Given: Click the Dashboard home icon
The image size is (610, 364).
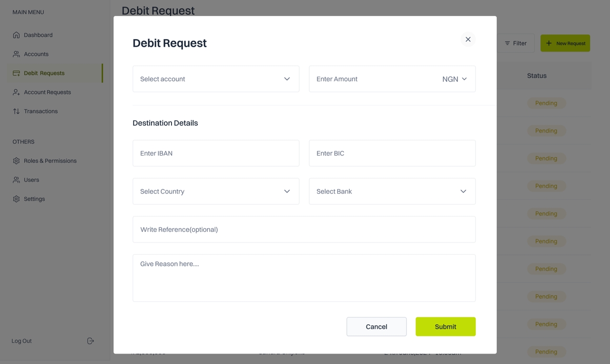Looking at the screenshot, I should coord(16,35).
